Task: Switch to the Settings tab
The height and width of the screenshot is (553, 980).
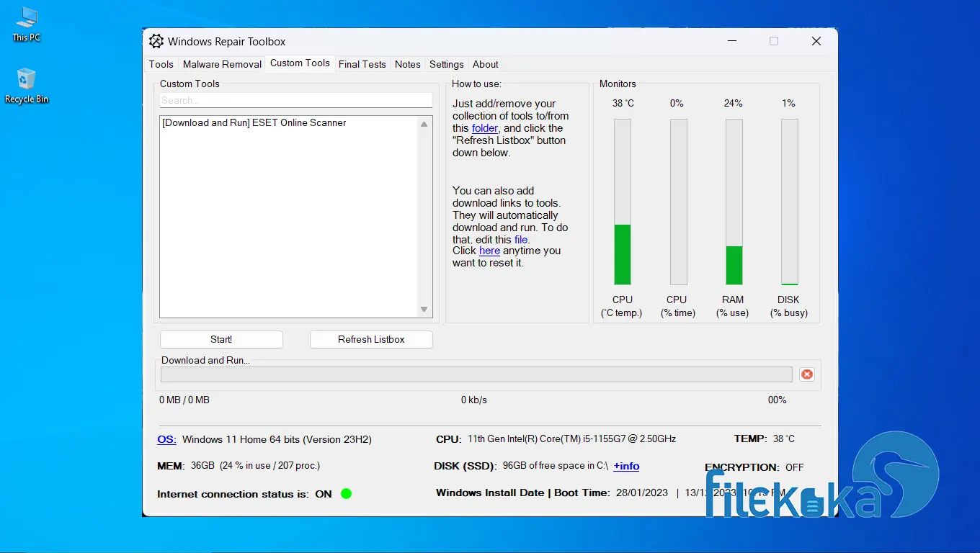Action: pyautogui.click(x=447, y=64)
